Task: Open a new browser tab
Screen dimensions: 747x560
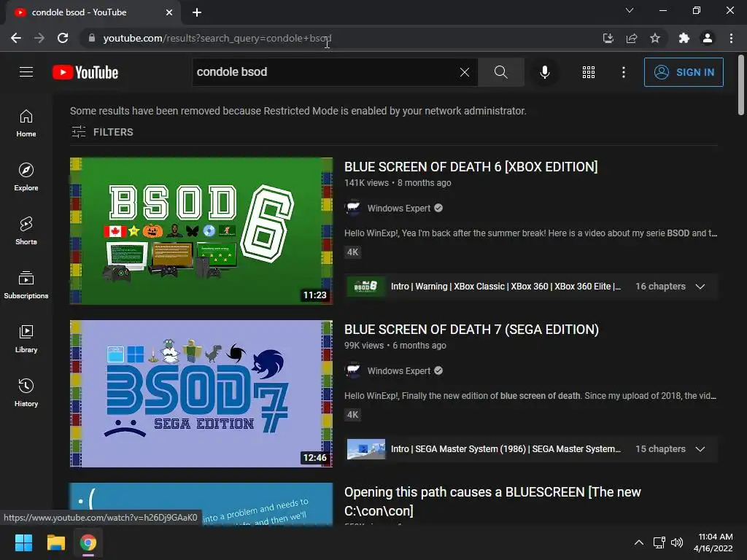Action: [x=197, y=12]
